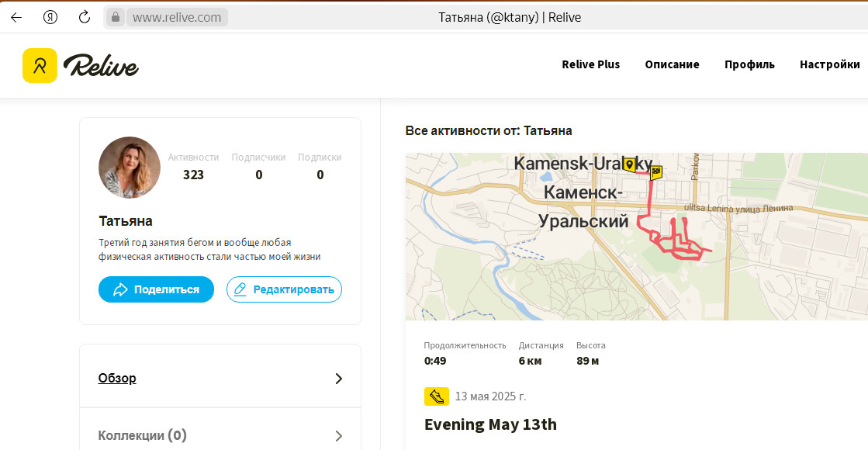
Task: Click the yellow running shoe activity icon
Action: [x=436, y=396]
